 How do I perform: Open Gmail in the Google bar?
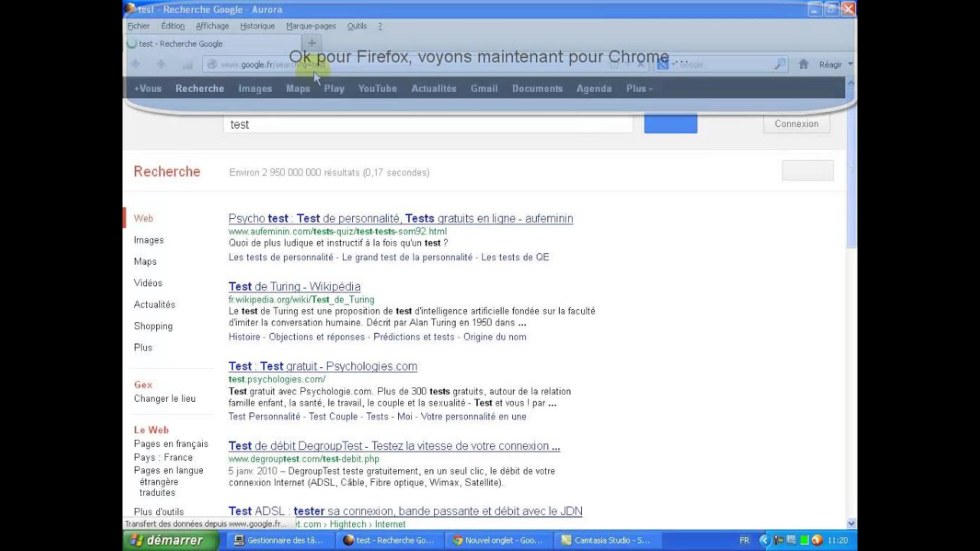[x=484, y=89]
